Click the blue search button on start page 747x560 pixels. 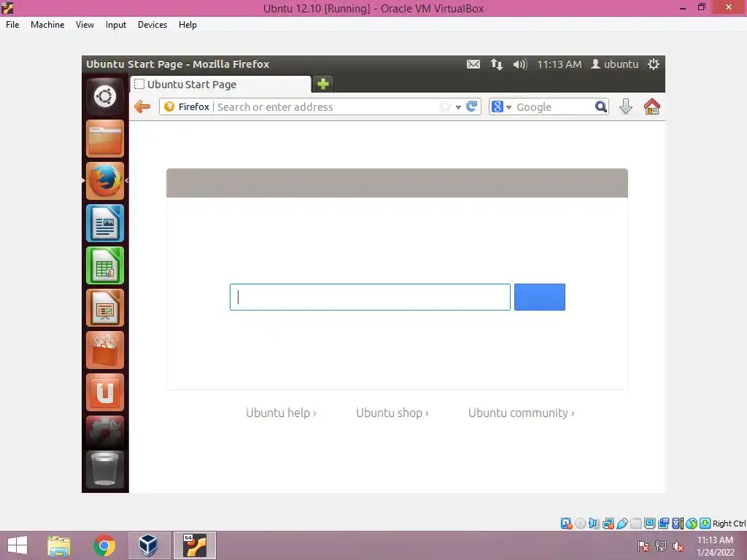[x=540, y=297]
